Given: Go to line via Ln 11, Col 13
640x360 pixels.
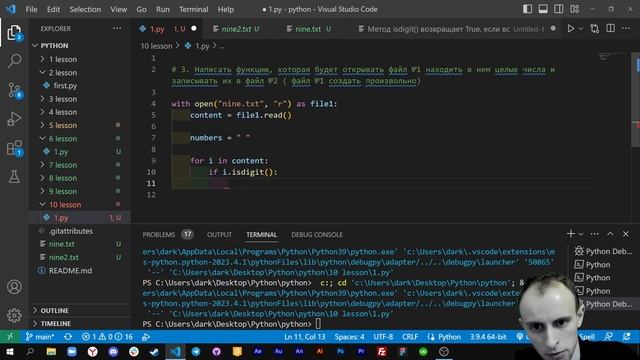Looking at the screenshot, I should (x=304, y=337).
